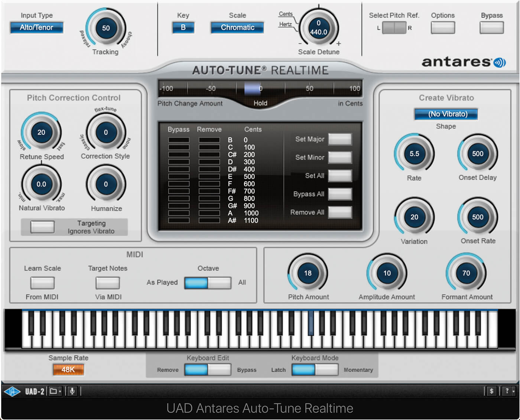Toggle the Bypass button at top right
The width and height of the screenshot is (520, 420).
click(492, 28)
